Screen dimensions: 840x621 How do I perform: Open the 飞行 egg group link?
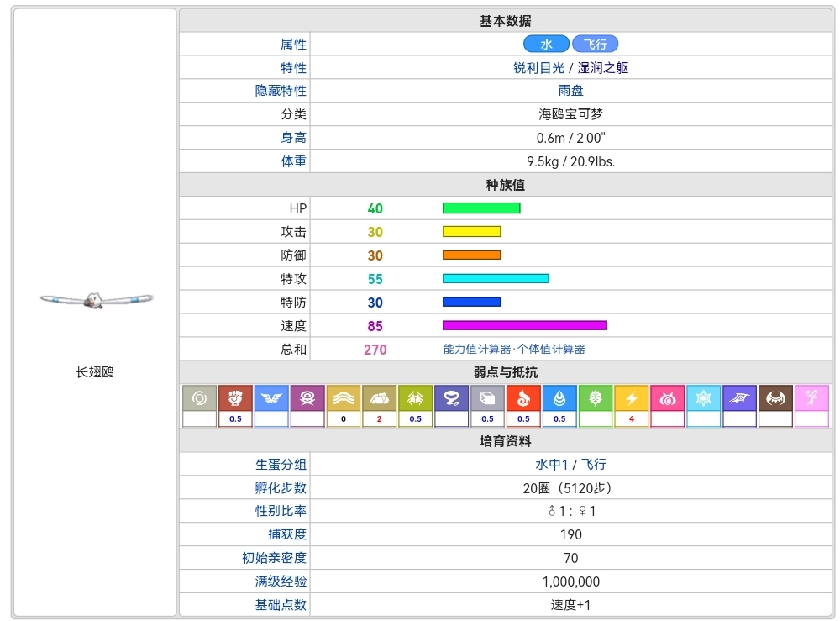(594, 465)
